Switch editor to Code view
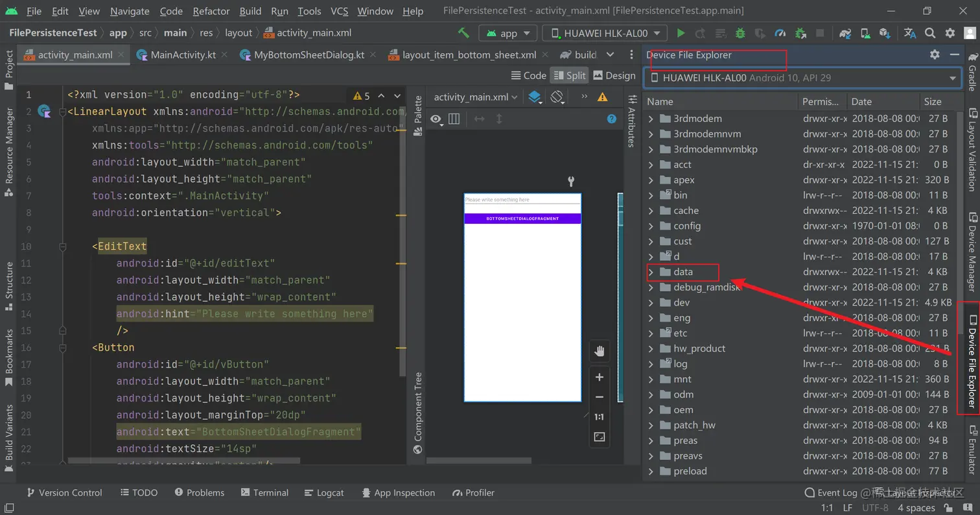Viewport: 980px width, 515px height. tap(529, 76)
